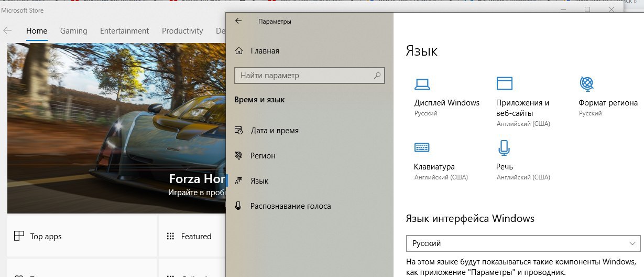The image size is (644, 277).
Task: Click the Приложения и веб-сайты label
Action: point(522,108)
